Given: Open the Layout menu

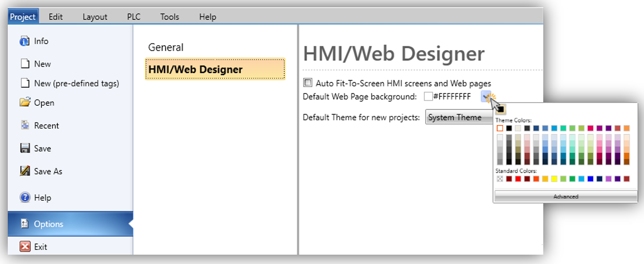Looking at the screenshot, I should pyautogui.click(x=95, y=17).
